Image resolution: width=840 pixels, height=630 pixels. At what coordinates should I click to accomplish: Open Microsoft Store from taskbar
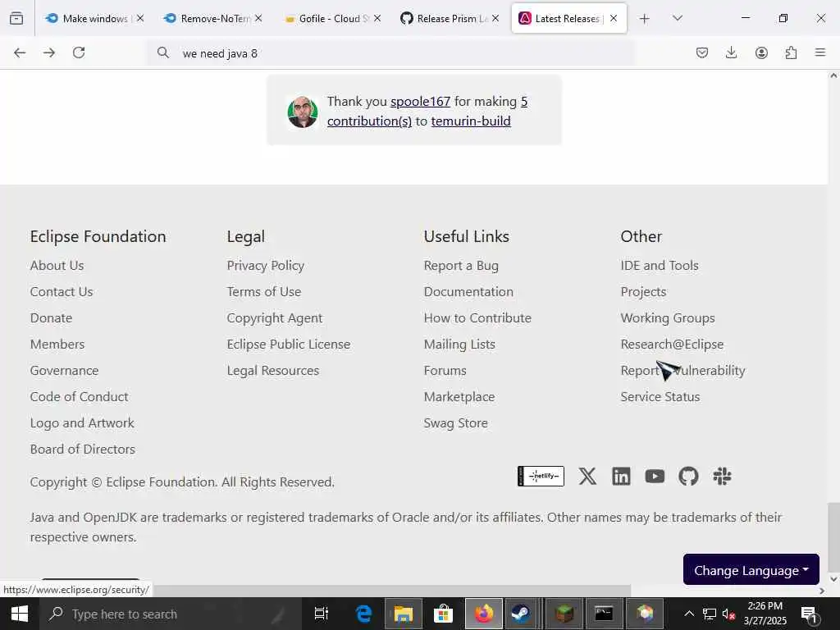pos(443,614)
